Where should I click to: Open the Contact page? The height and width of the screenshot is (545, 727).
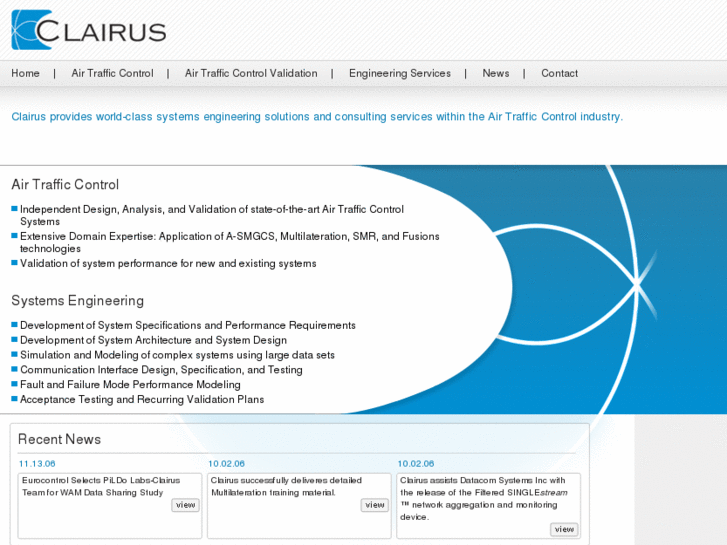pyautogui.click(x=559, y=73)
